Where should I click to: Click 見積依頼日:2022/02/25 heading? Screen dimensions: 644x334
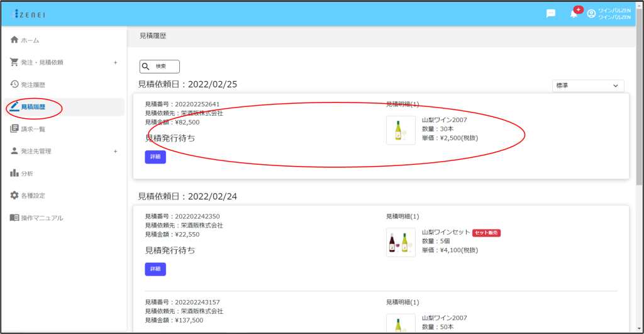click(187, 84)
